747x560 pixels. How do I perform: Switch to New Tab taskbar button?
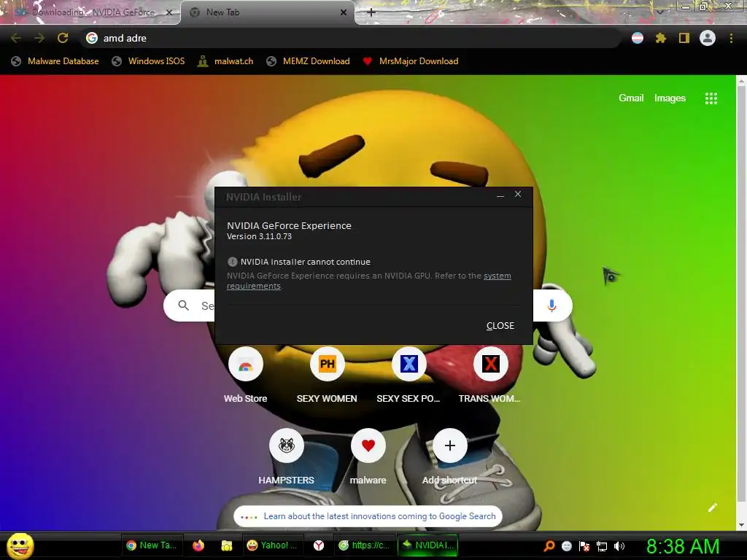tap(152, 545)
